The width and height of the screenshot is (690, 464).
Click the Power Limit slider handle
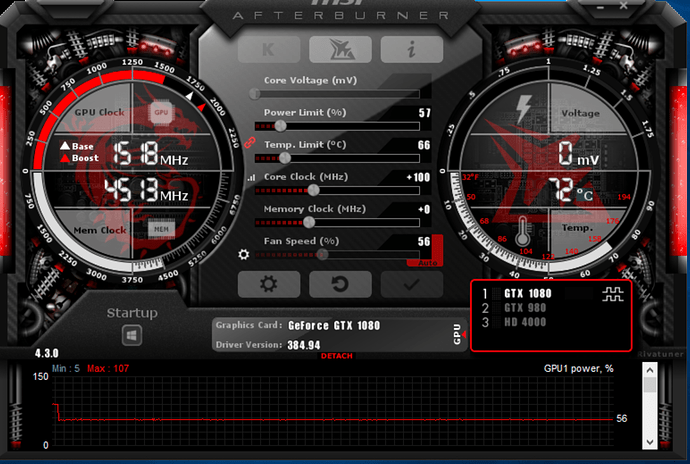click(281, 126)
